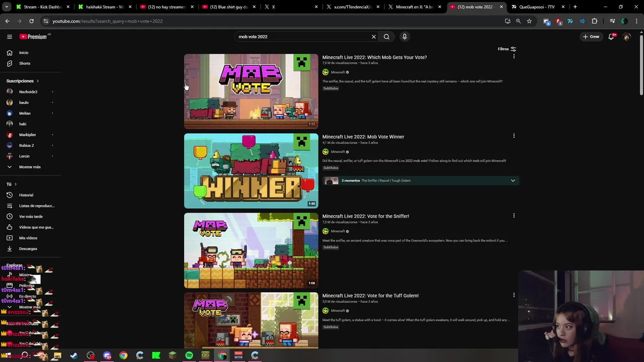The width and height of the screenshot is (644, 362).
Task: Play the Vote for the Sniffer thumbnail
Action: pos(251,250)
